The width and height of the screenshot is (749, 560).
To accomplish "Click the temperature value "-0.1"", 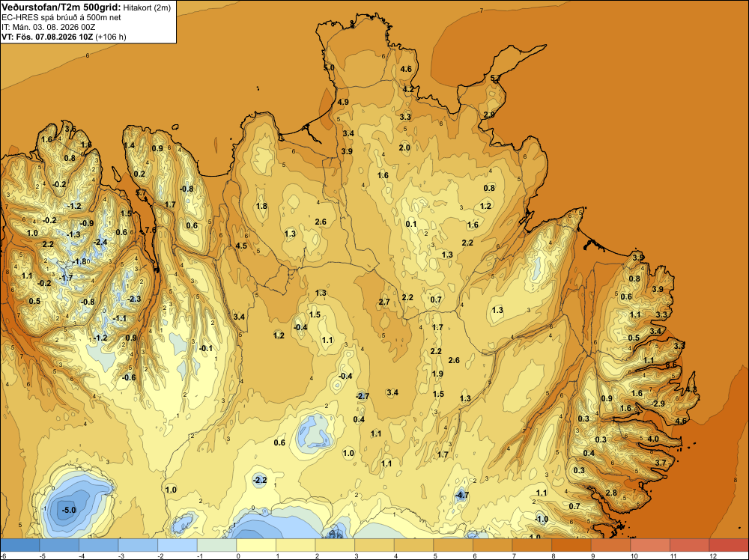I will tap(206, 348).
